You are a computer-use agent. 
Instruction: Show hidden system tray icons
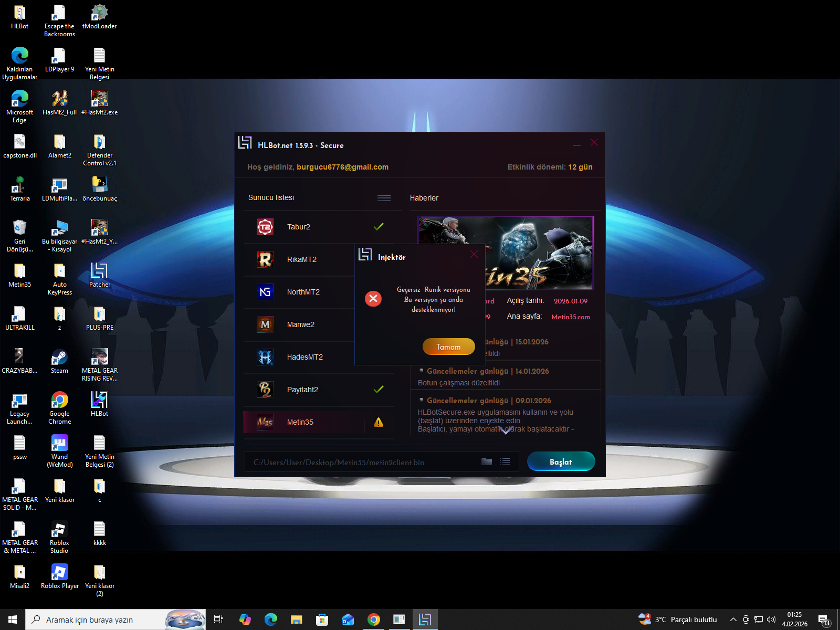click(x=733, y=619)
